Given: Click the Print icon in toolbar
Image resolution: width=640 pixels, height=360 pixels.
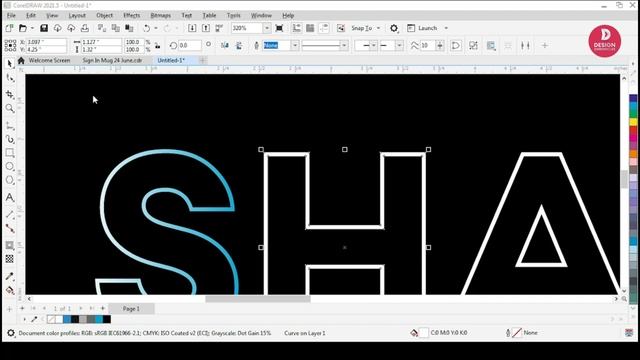Looking at the screenshot, I should pyautogui.click(x=84, y=28).
